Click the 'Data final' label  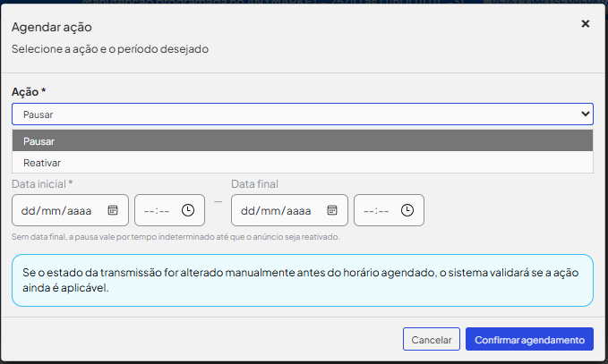click(x=255, y=184)
